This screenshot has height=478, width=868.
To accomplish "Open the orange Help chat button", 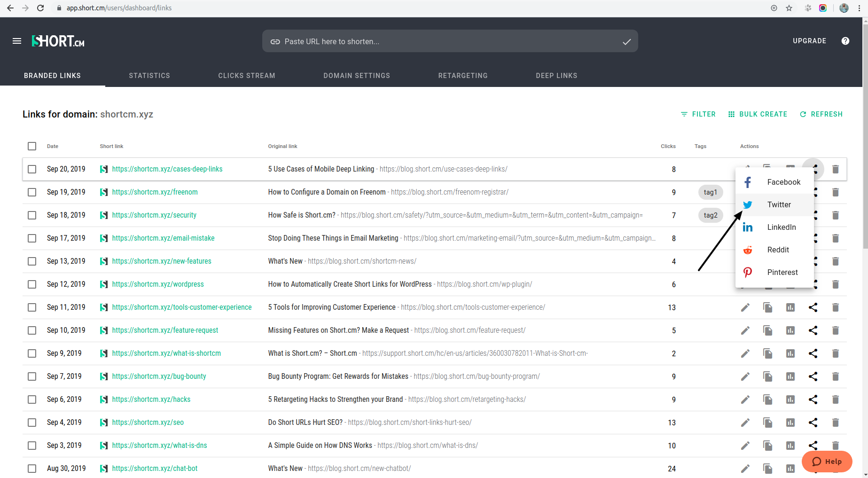I will (827, 462).
